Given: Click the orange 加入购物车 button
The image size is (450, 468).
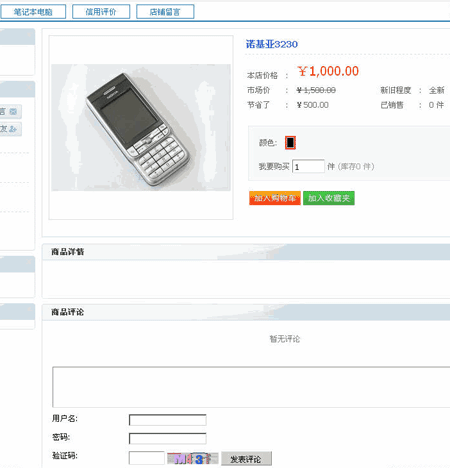Looking at the screenshot, I should tap(275, 198).
